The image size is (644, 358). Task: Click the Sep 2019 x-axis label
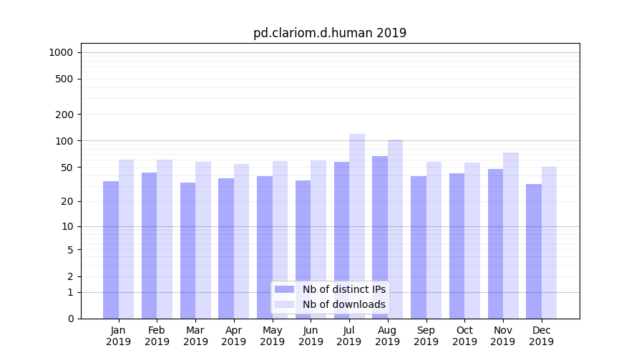pyautogui.click(x=426, y=336)
